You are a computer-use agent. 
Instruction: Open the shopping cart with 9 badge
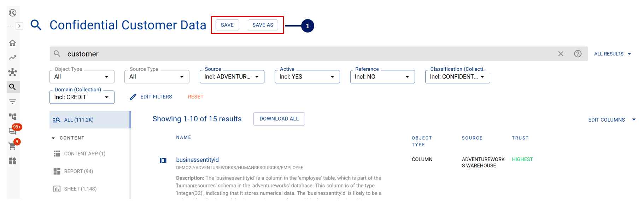[x=12, y=146]
